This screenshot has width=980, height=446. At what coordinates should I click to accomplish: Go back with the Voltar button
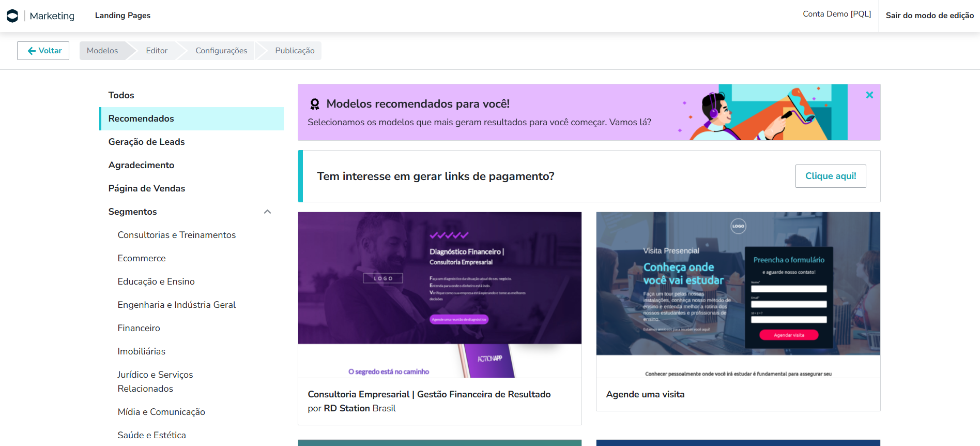pyautogui.click(x=43, y=51)
